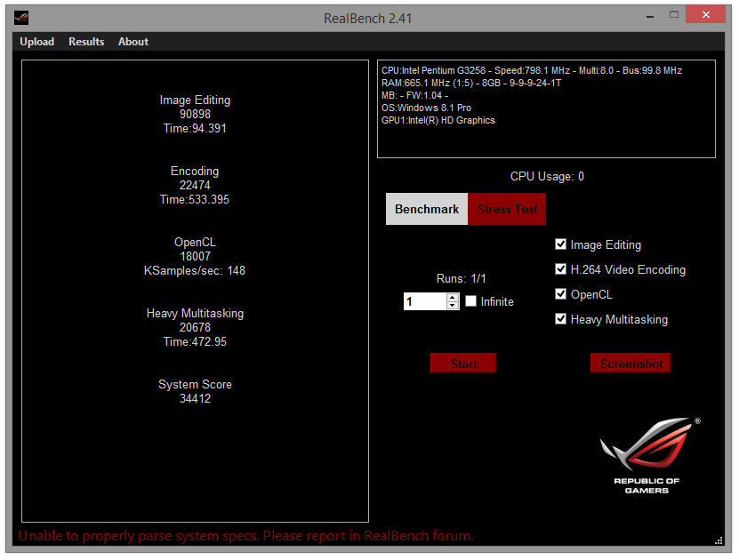Screen dimensions: 739x560
Task: Minimize the RealBench window
Action: point(650,16)
